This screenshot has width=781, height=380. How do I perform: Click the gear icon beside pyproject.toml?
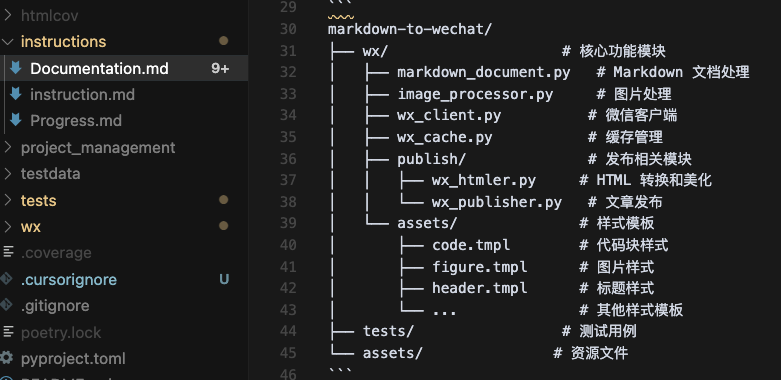pos(6,358)
